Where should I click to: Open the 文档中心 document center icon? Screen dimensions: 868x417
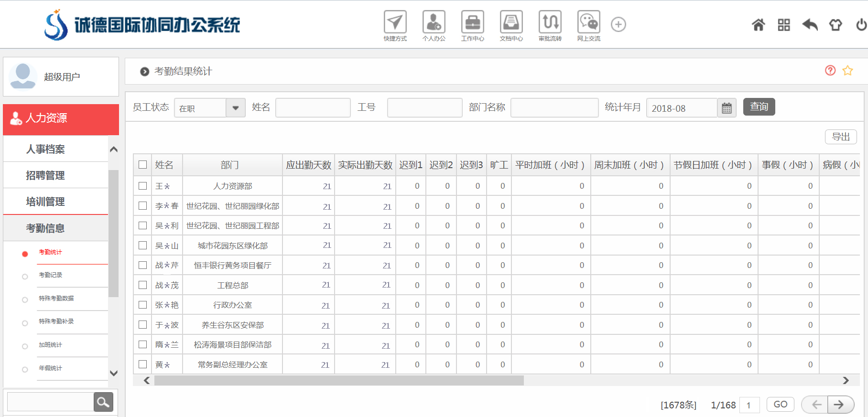(511, 22)
